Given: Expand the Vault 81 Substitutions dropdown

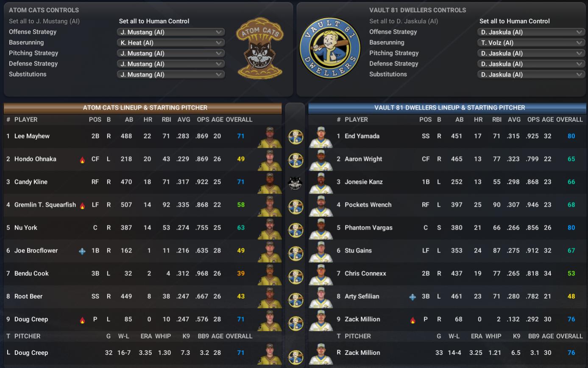Looking at the screenshot, I should 531,74.
